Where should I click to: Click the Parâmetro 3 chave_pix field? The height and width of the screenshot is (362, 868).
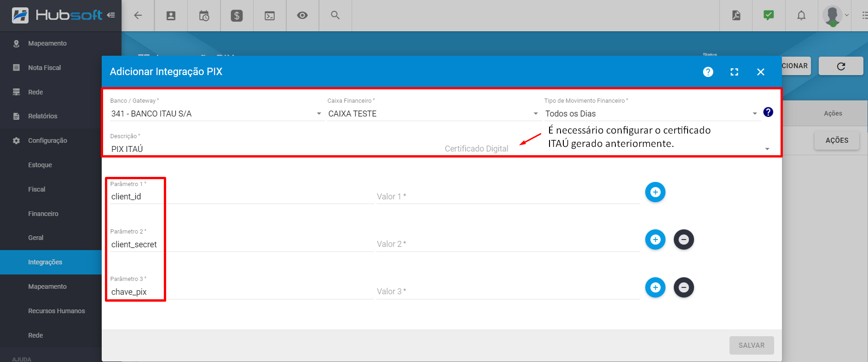tap(242, 292)
